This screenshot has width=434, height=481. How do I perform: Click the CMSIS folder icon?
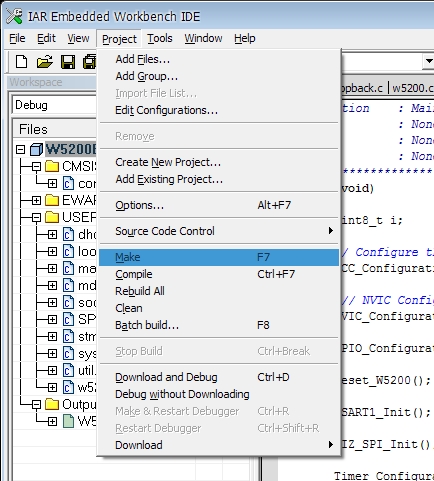pyautogui.click(x=52, y=166)
